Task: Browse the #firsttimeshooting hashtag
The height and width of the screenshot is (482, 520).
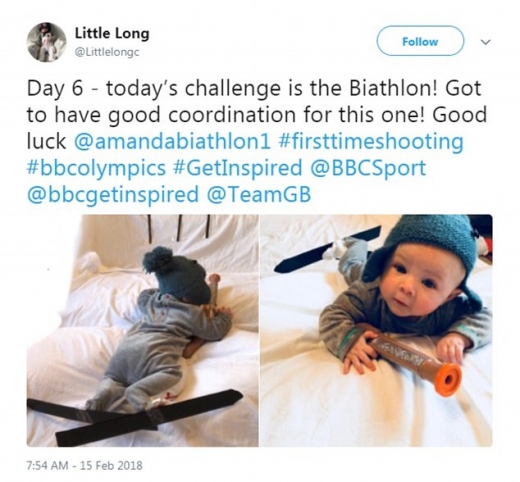Action: tap(370, 141)
